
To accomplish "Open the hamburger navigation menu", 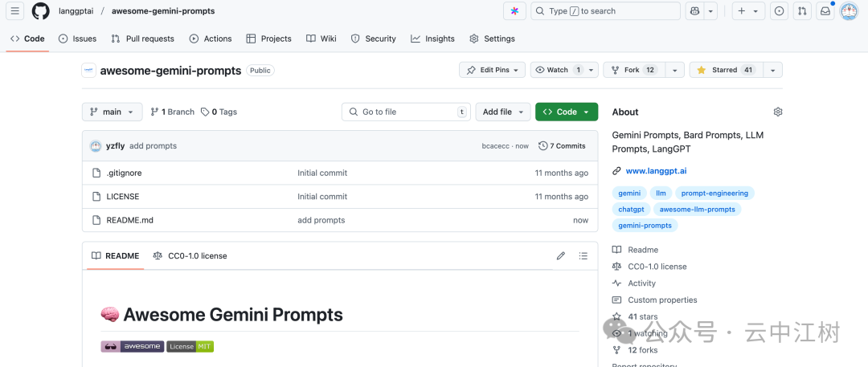I will 15,11.
